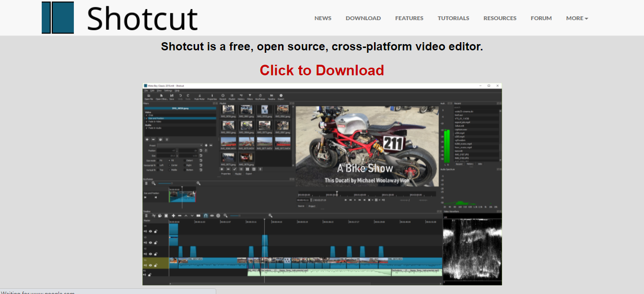Switch to the Source tab under the player
Image resolution: width=644 pixels, height=294 pixels.
coord(301,206)
